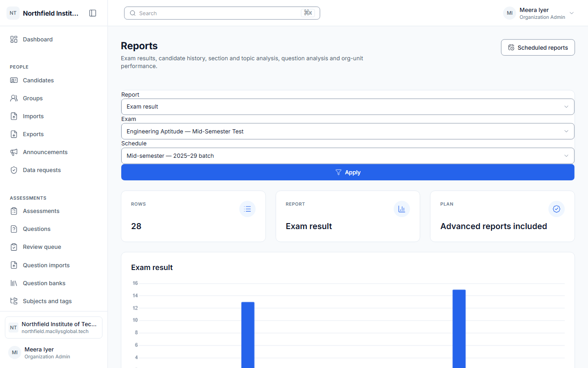Click the Data requests shield icon
This screenshot has width=588, height=368.
(14, 170)
